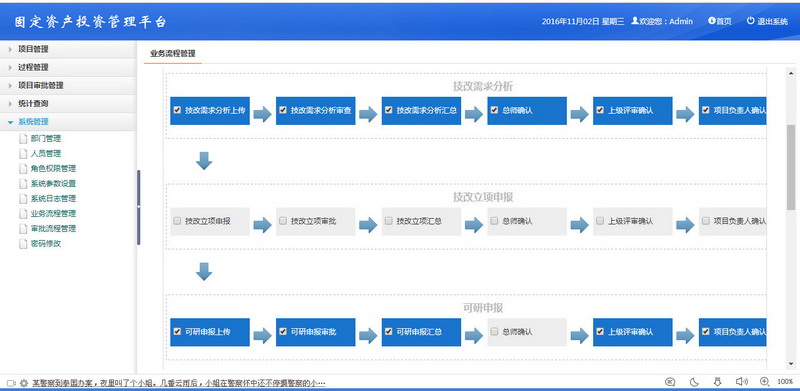Expand the 项目审批管理 sidebar section
Screen dimensions: 800x391
click(68, 85)
